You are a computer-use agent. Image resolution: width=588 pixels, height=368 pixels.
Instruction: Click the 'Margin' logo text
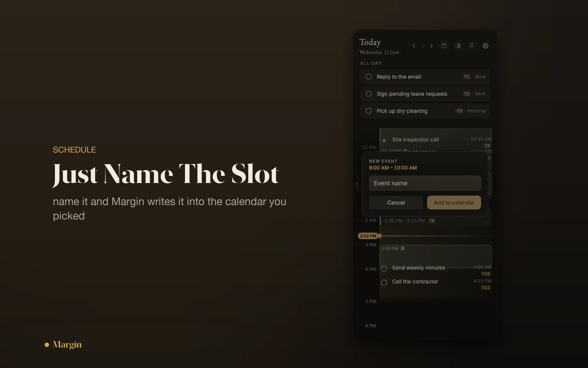[x=67, y=345]
